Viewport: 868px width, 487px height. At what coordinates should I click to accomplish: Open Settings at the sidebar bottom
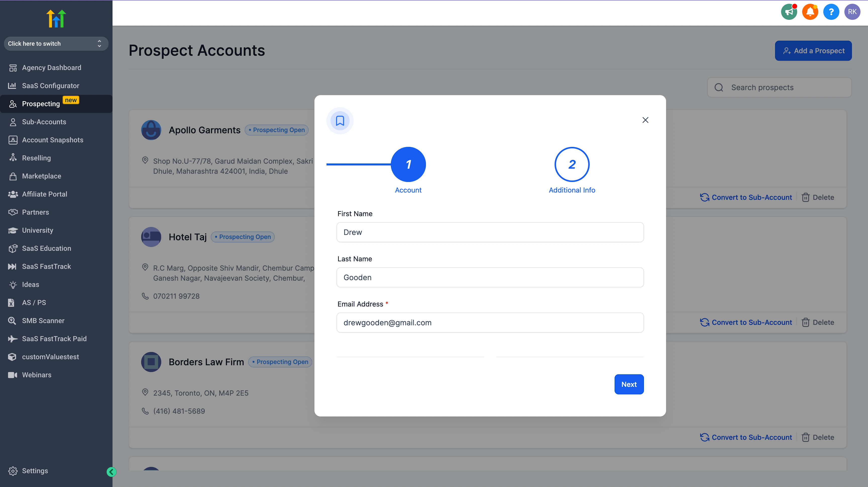pyautogui.click(x=35, y=471)
